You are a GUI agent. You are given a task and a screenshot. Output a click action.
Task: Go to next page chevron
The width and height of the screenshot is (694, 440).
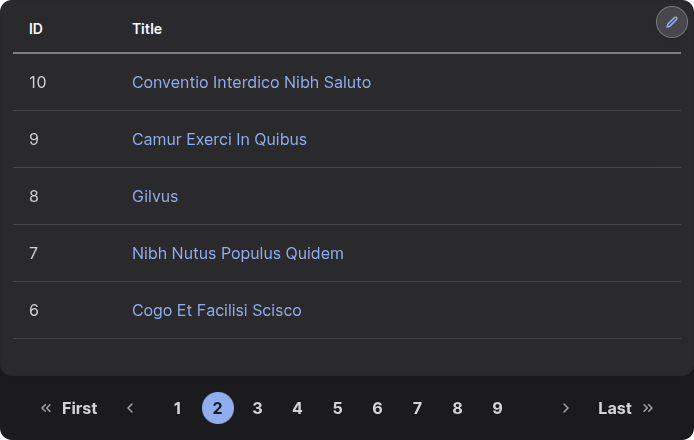(565, 408)
